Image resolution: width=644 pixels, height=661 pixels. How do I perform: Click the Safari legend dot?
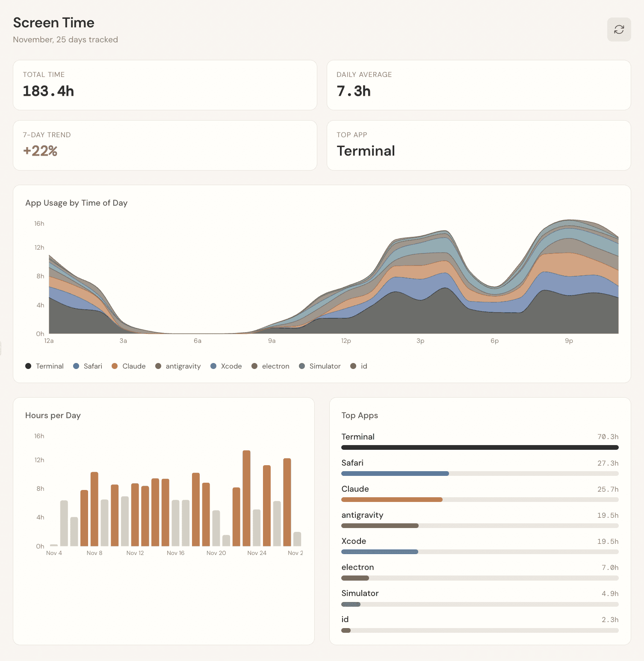coord(76,366)
